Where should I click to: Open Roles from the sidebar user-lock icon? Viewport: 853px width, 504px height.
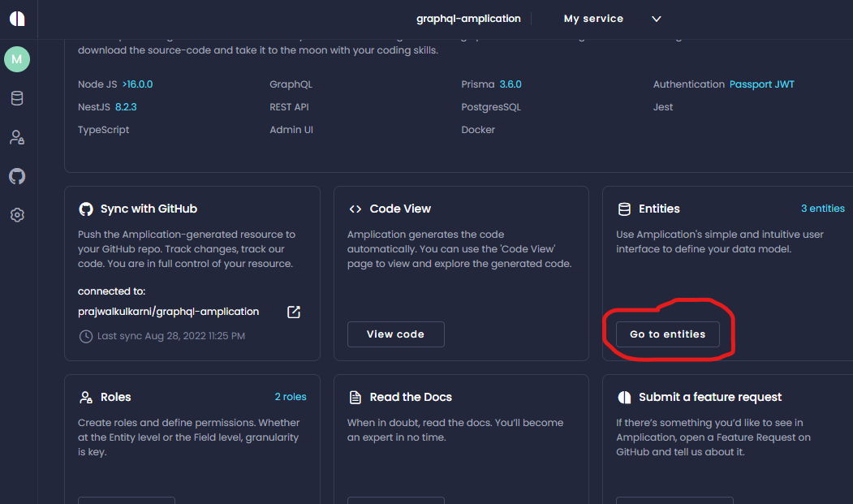point(17,137)
